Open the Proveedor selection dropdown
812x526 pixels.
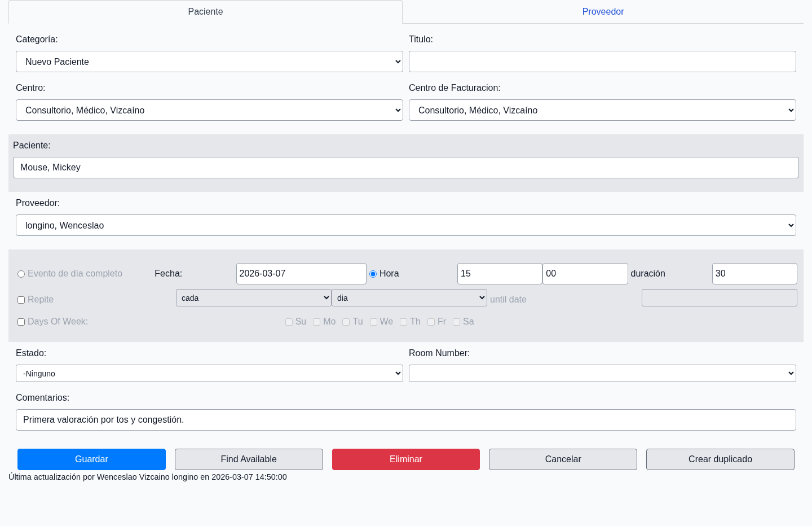click(x=405, y=225)
